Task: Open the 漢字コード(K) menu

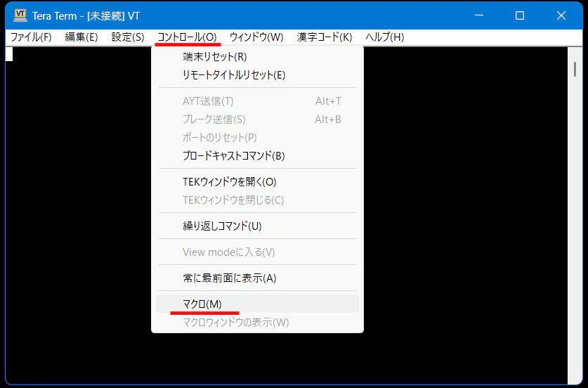Action: 325,37
